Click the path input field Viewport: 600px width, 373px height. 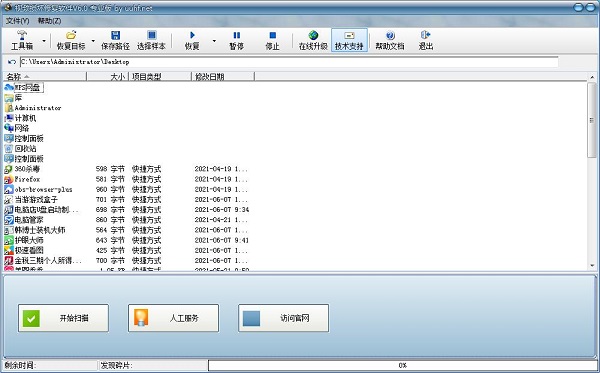[289, 62]
